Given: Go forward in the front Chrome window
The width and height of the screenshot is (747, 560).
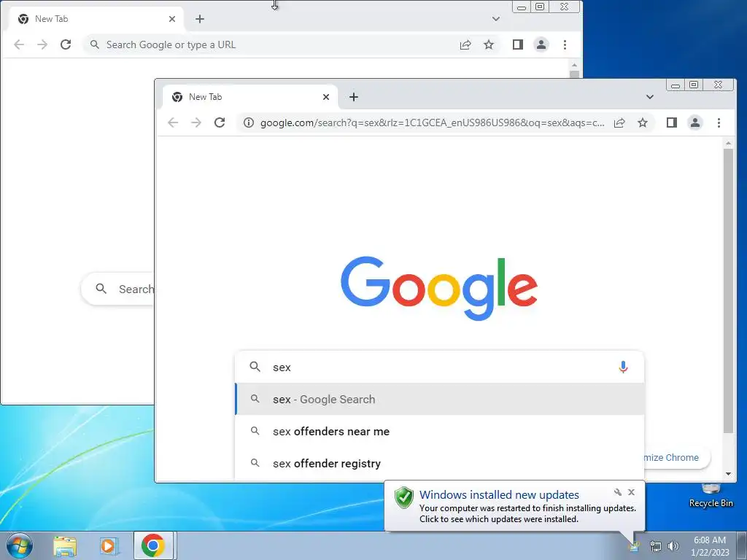Looking at the screenshot, I should [196, 122].
